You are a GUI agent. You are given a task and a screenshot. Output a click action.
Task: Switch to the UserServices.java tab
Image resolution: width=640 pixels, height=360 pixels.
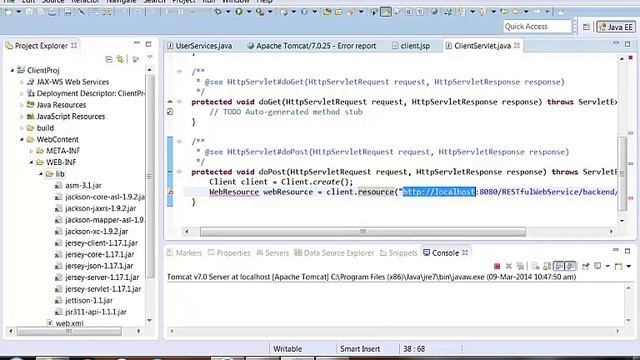[200, 46]
